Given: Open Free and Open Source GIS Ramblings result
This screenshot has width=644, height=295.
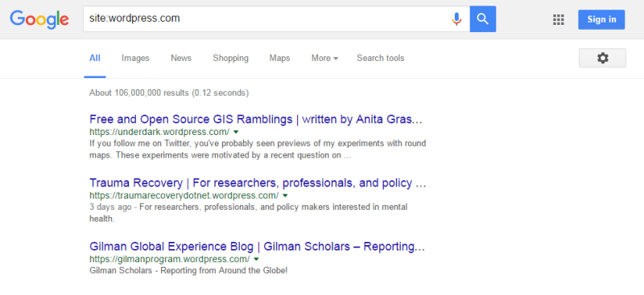Looking at the screenshot, I should pos(256,120).
